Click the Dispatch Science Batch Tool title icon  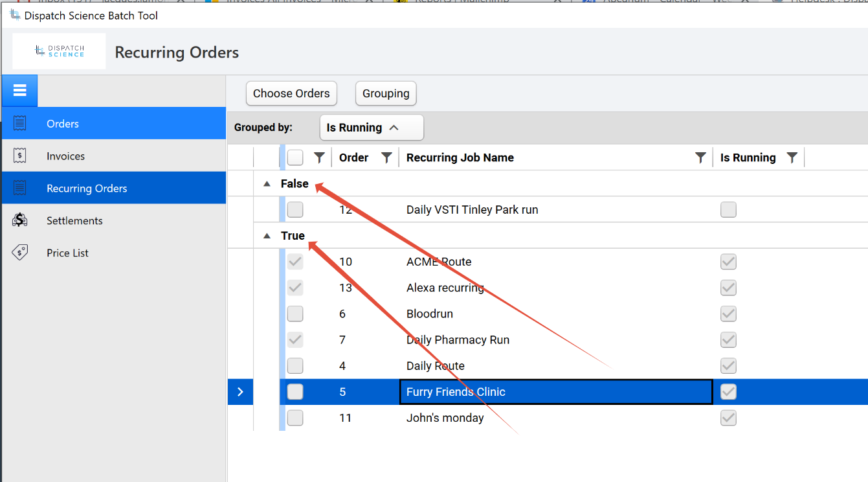(x=15, y=15)
